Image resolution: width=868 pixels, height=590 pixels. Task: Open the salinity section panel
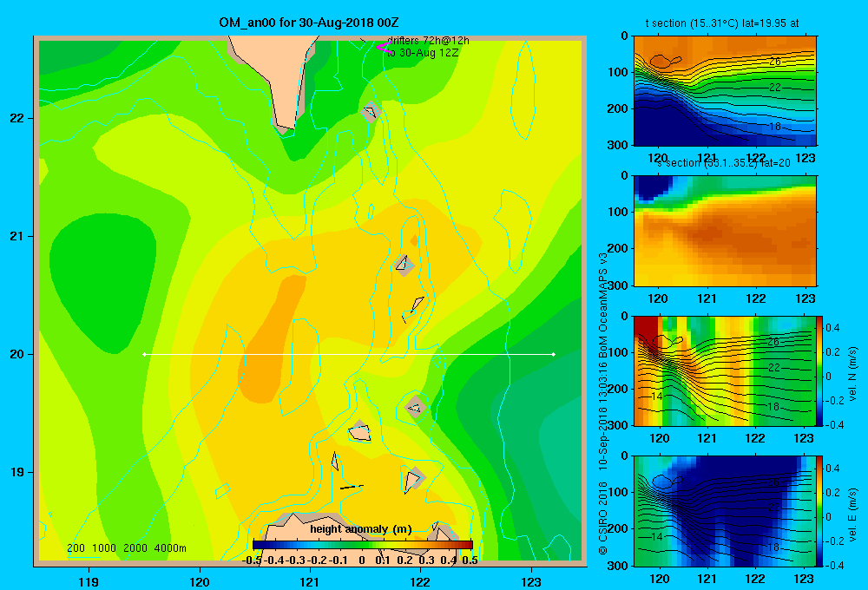click(725, 231)
